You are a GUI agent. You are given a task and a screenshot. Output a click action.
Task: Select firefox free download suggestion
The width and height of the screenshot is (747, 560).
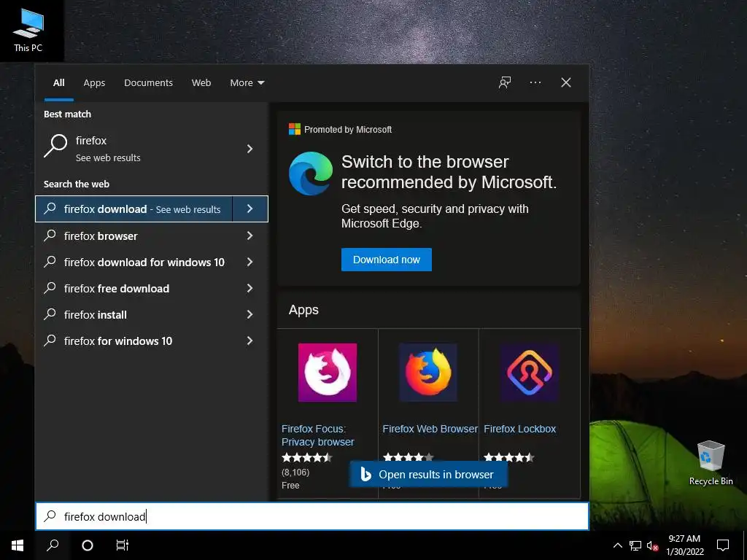coord(134,288)
